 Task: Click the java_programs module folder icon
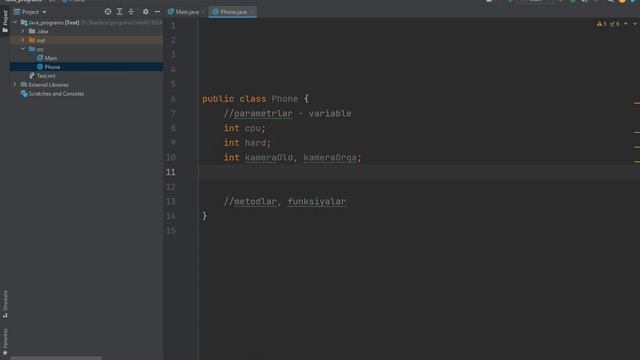[x=24, y=22]
